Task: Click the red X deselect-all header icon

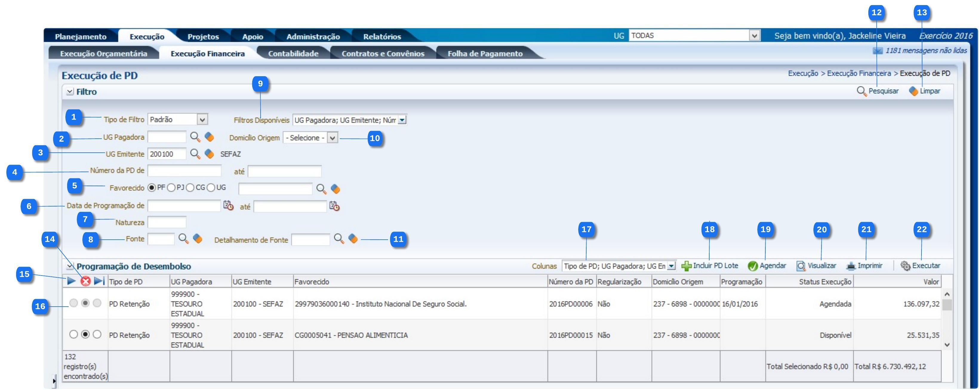Action: pos(86,282)
